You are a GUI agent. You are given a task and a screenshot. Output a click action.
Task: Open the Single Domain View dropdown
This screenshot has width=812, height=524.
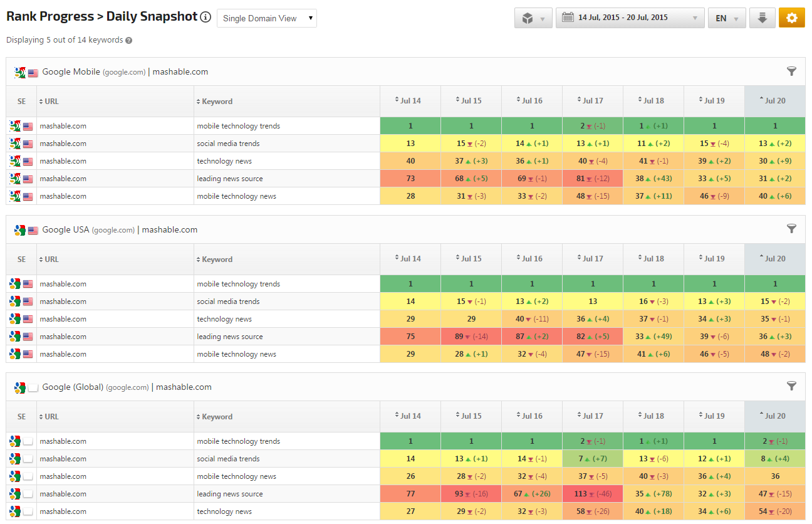click(x=266, y=18)
